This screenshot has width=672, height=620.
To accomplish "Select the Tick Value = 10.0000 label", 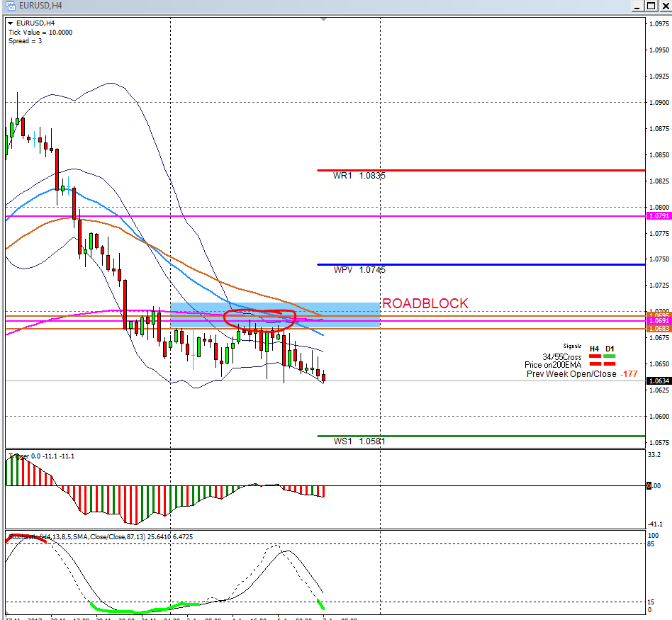I will [x=40, y=32].
